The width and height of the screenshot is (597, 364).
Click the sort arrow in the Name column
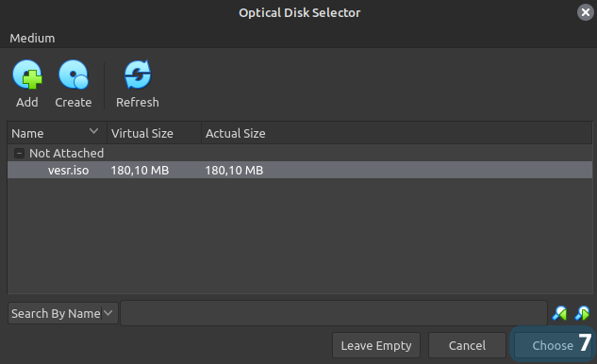tap(93, 131)
